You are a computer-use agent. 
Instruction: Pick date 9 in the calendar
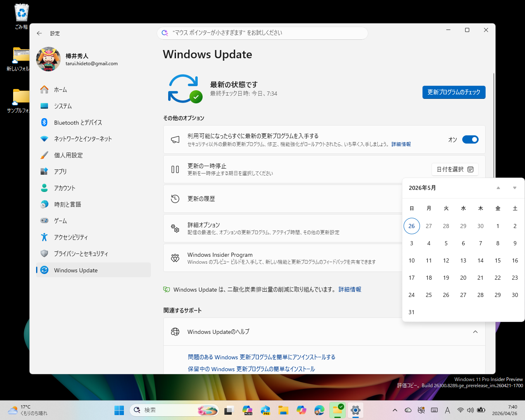coord(515,243)
